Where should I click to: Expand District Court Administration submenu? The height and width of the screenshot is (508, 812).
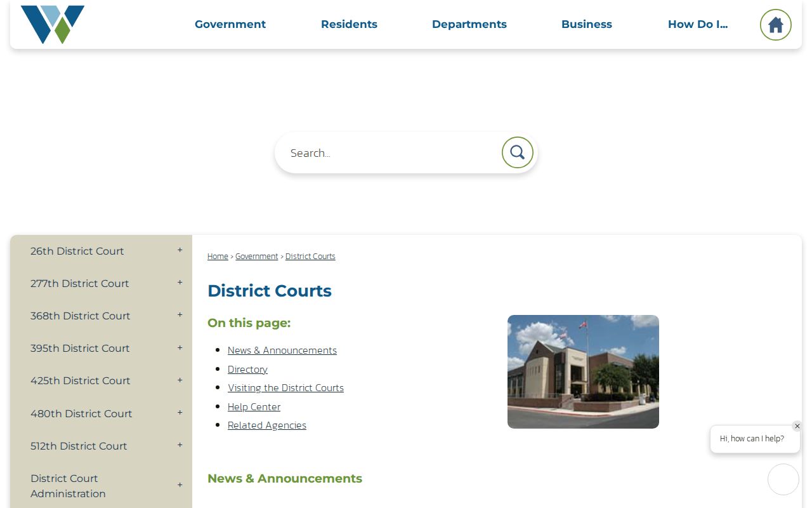[180, 485]
